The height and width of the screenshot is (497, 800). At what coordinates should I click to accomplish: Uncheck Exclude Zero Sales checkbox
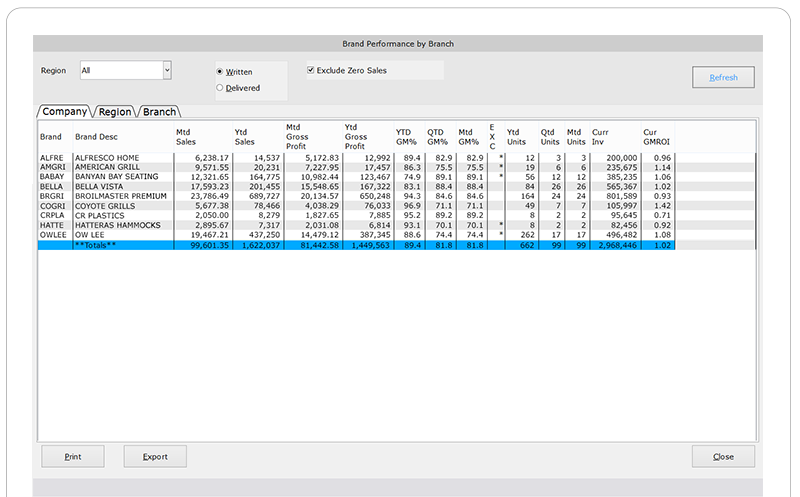tap(310, 70)
